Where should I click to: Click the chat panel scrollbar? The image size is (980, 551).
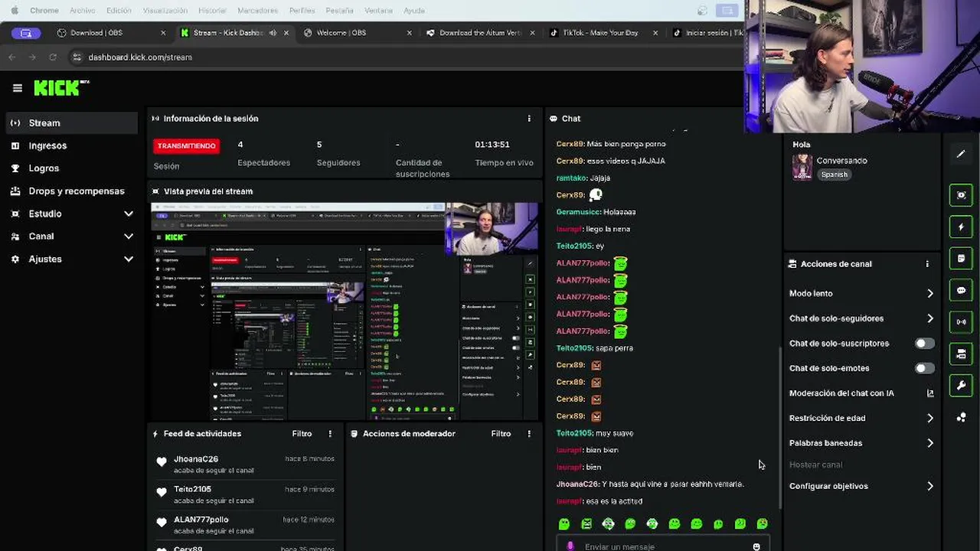(780, 429)
